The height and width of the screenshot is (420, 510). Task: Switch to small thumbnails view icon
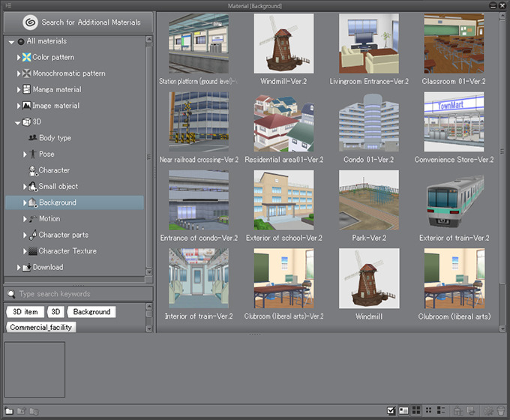tap(428, 410)
